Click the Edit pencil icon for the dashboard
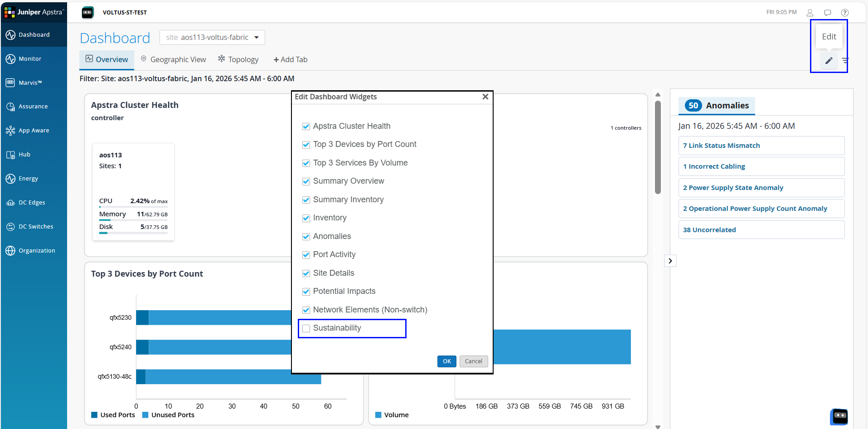This screenshot has height=429, width=868. [829, 60]
